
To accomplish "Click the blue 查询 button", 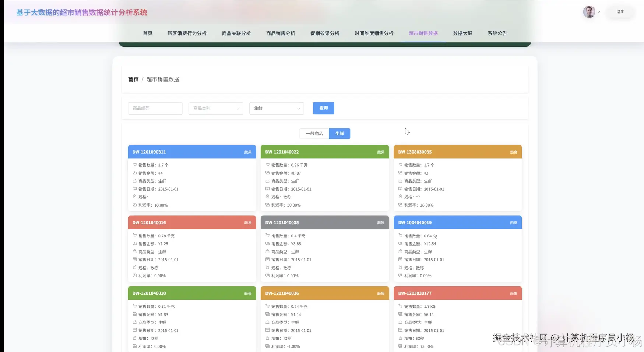I will tap(324, 108).
